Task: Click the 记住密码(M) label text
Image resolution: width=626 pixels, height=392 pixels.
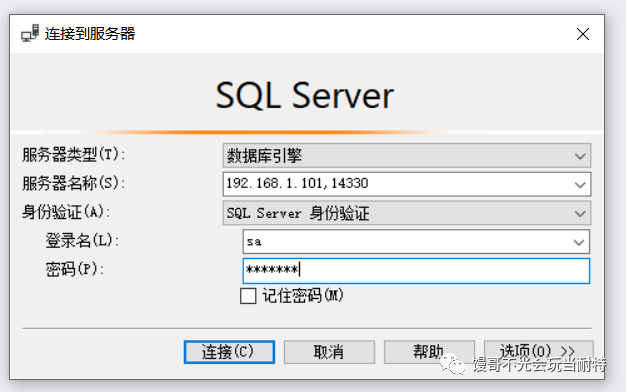Action: coord(303,296)
